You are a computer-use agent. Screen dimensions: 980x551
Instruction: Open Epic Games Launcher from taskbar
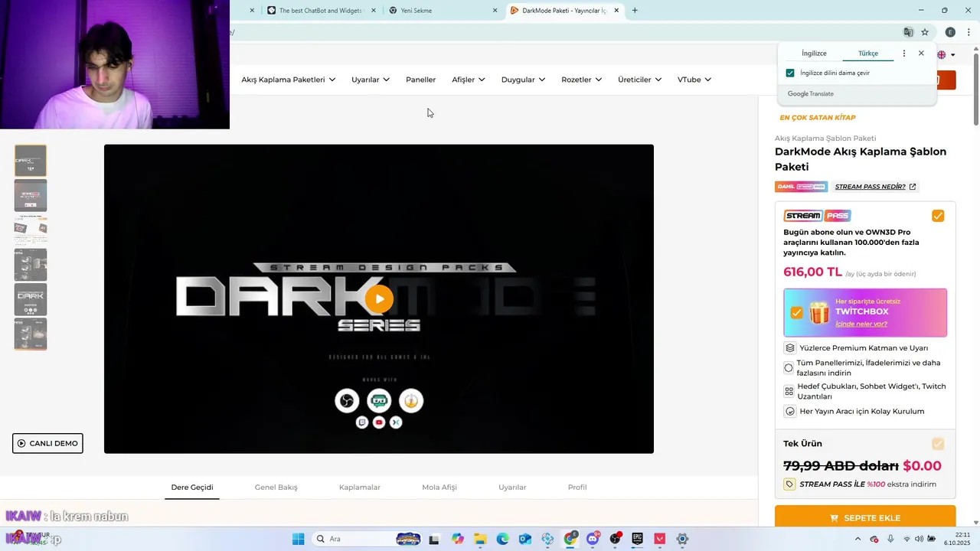pyautogui.click(x=637, y=539)
